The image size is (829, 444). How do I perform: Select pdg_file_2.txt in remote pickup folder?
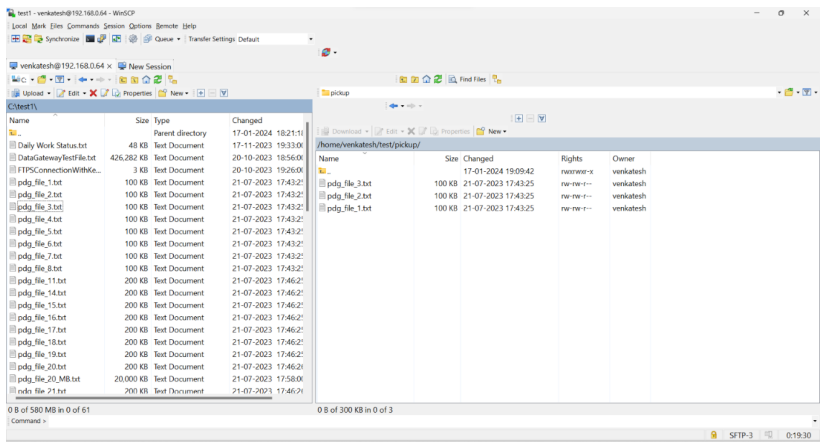(x=349, y=196)
